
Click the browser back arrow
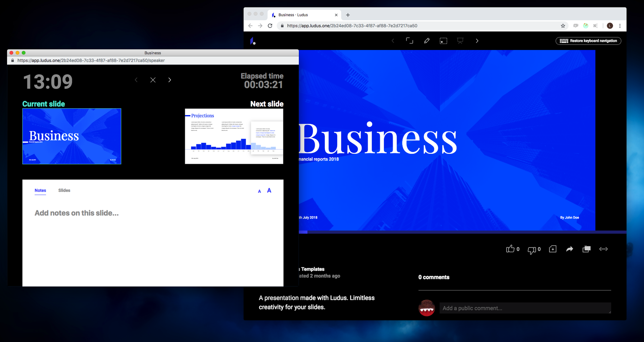point(250,26)
